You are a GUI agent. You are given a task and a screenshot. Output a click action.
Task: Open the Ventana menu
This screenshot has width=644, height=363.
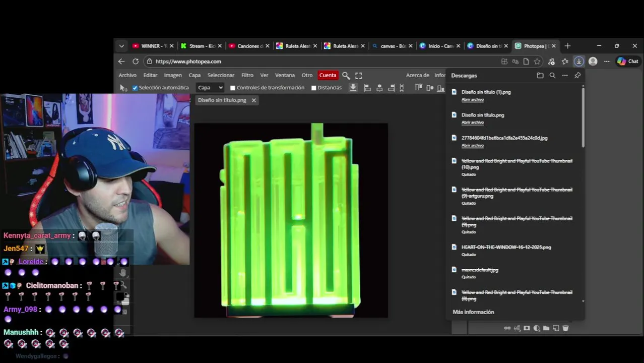(x=285, y=75)
